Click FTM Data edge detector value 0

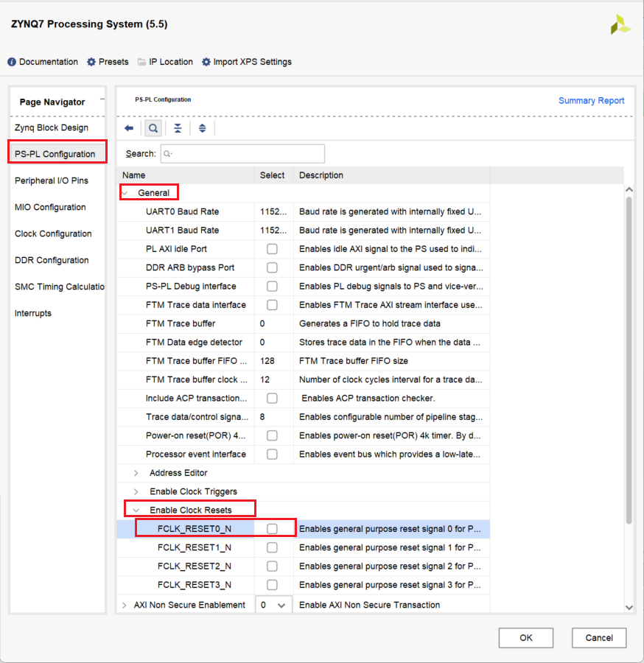coord(262,343)
